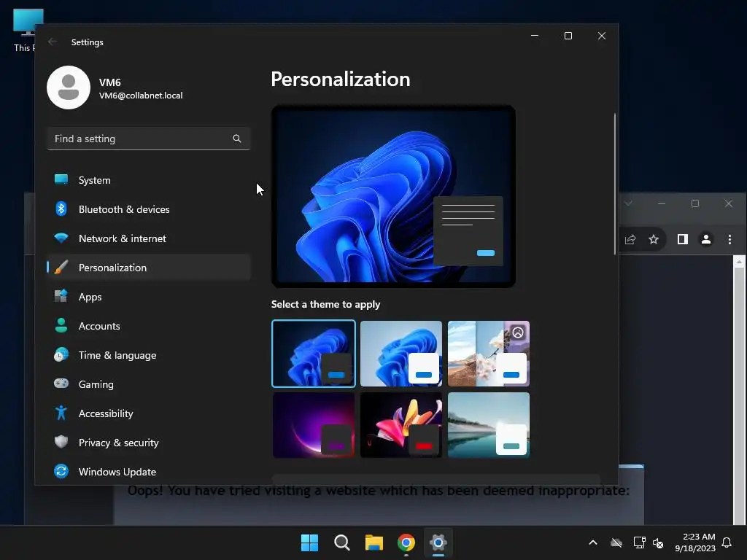Image resolution: width=747 pixels, height=560 pixels.
Task: Click the search magnifier in Find a setting
Action: tap(237, 139)
